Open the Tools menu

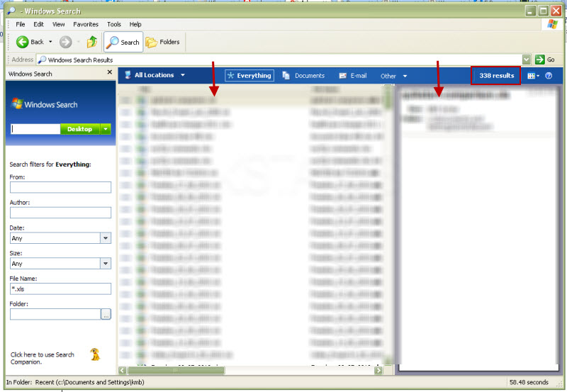coord(114,24)
